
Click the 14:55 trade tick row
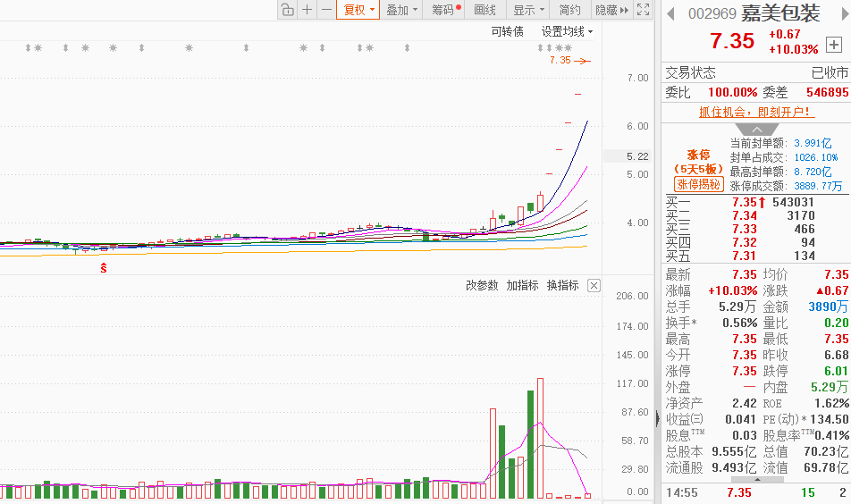[756, 492]
